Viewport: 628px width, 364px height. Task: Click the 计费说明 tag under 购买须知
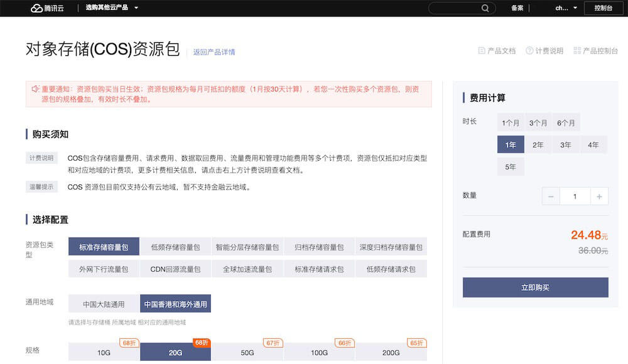(x=41, y=158)
